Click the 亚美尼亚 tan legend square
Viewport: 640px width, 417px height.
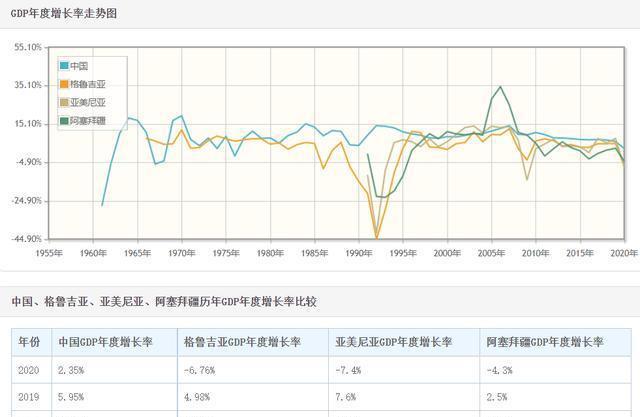[64, 102]
